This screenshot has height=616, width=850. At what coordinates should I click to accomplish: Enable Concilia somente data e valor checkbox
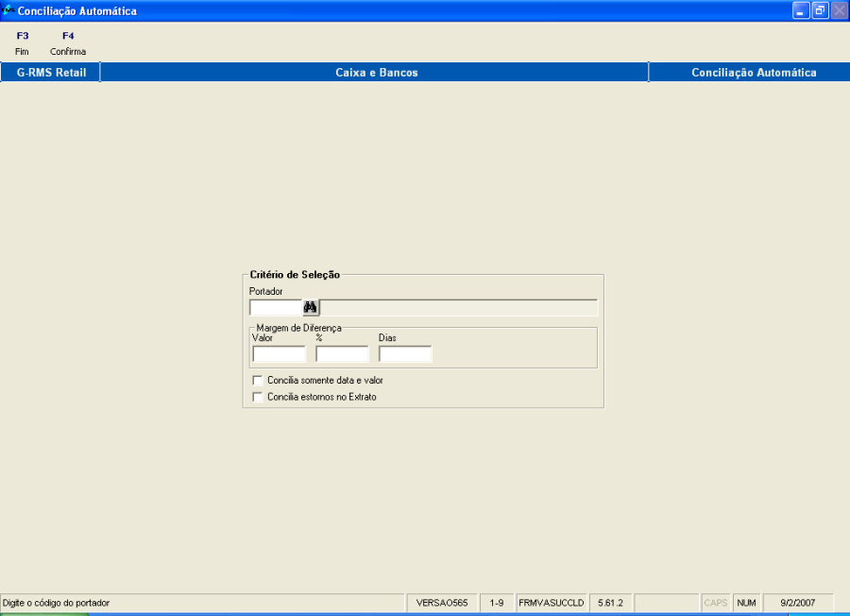pos(258,381)
